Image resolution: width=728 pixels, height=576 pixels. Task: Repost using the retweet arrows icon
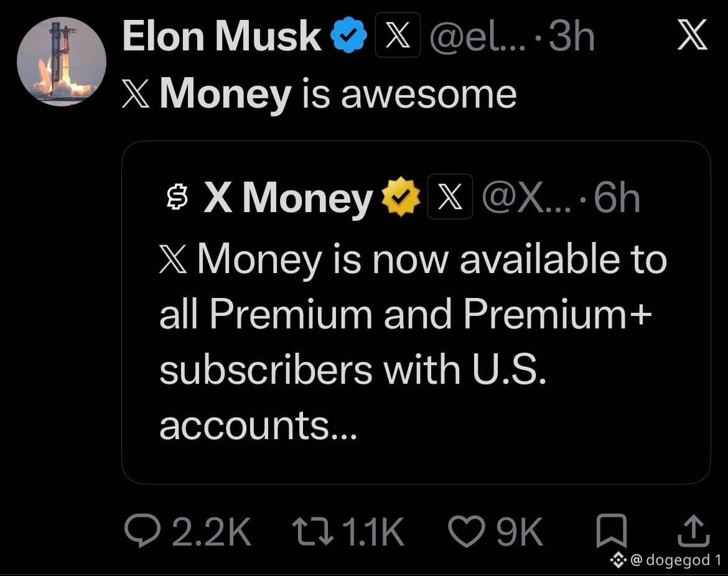313,532
